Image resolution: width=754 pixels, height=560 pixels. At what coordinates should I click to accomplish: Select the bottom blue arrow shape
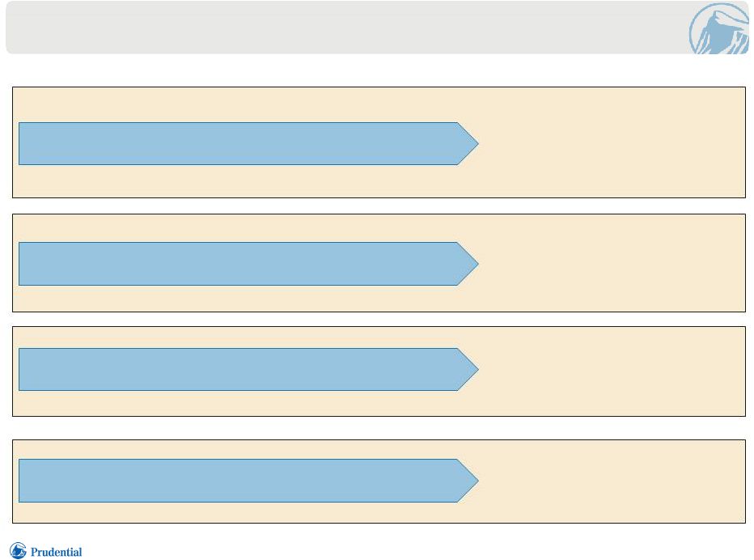[x=248, y=480]
